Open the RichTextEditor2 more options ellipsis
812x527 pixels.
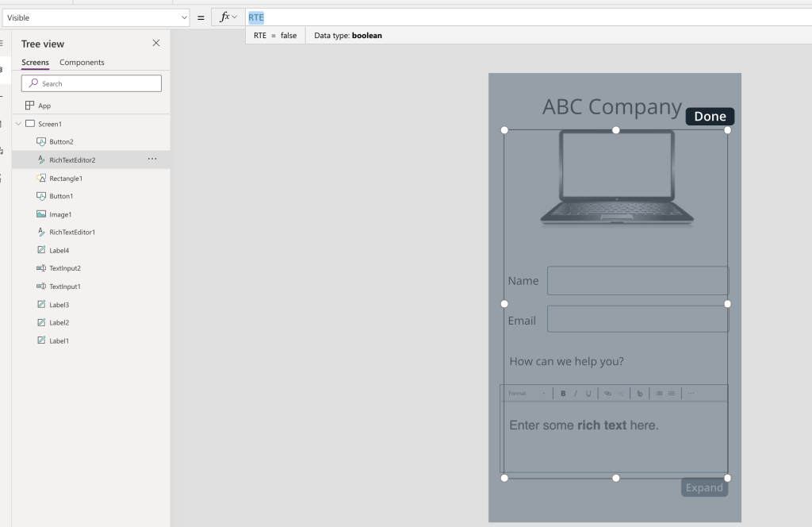click(x=152, y=160)
